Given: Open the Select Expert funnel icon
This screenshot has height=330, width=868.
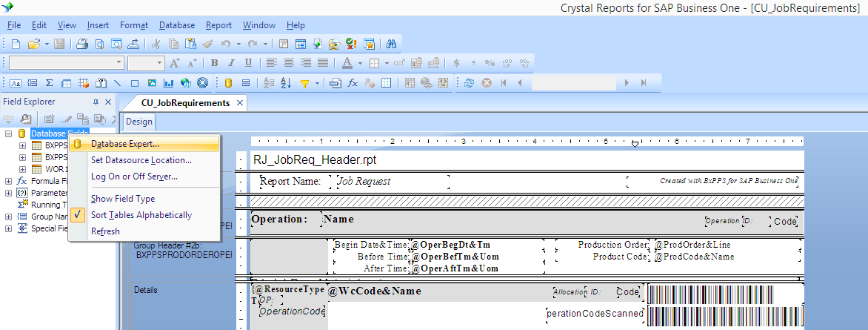Looking at the screenshot, I should 304,83.
